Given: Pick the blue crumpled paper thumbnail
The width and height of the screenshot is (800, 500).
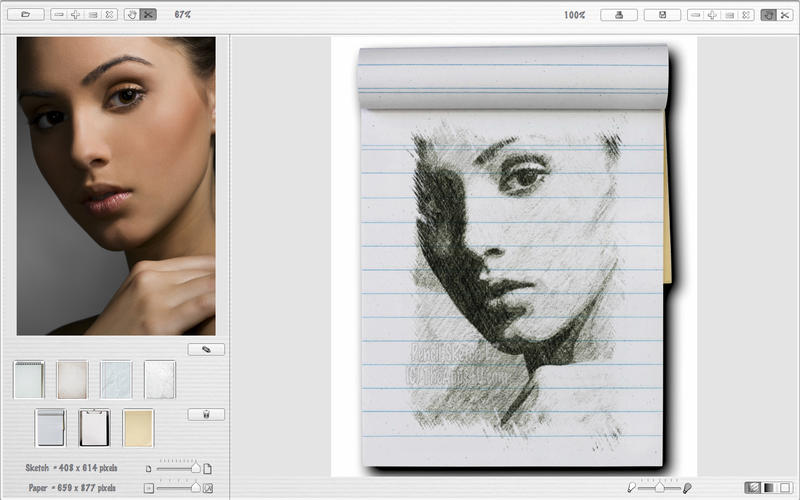Looking at the screenshot, I should 116,380.
